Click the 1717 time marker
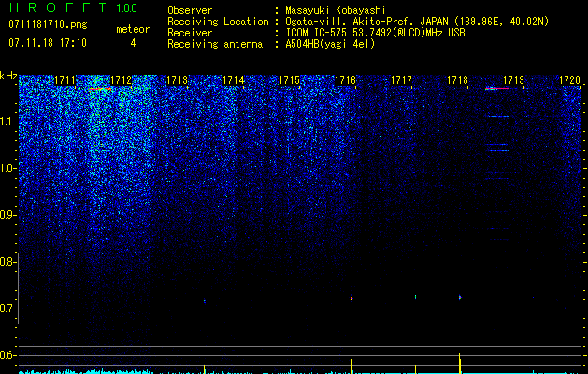This screenshot has height=374, width=588. (401, 80)
